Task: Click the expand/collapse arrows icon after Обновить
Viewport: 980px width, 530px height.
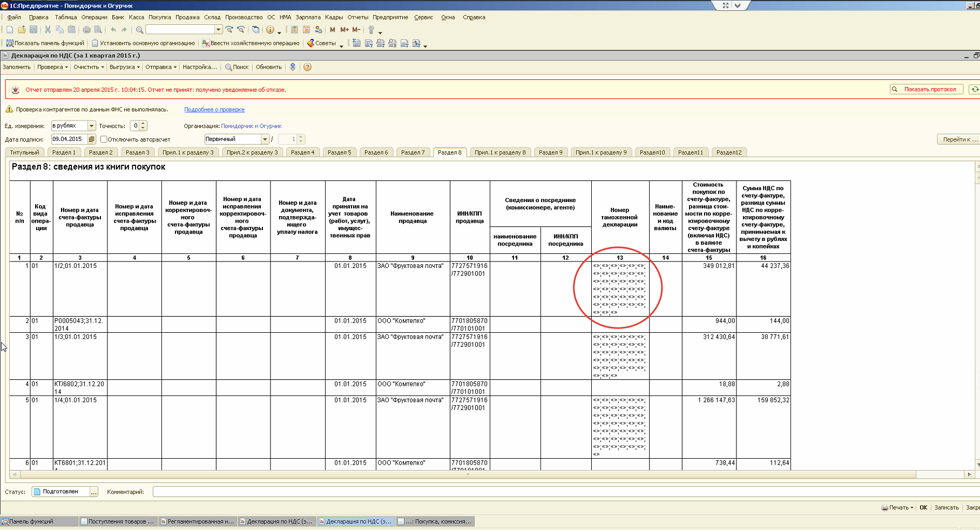Action: (293, 67)
